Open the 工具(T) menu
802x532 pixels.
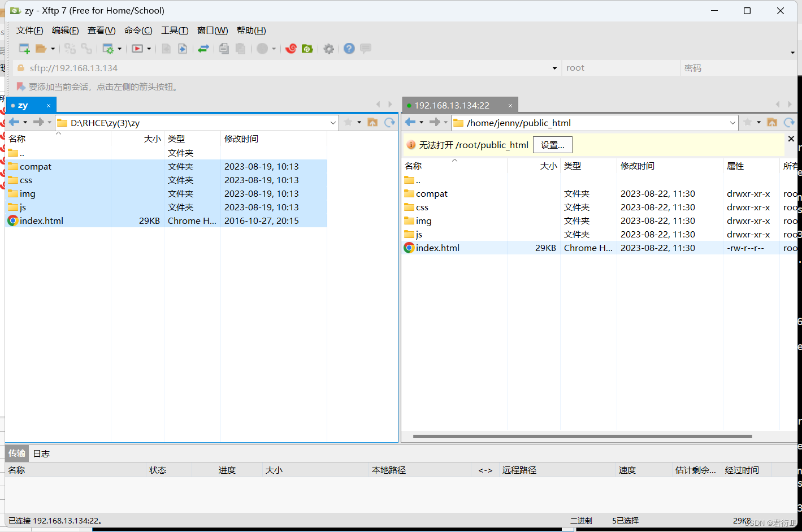[x=175, y=31]
